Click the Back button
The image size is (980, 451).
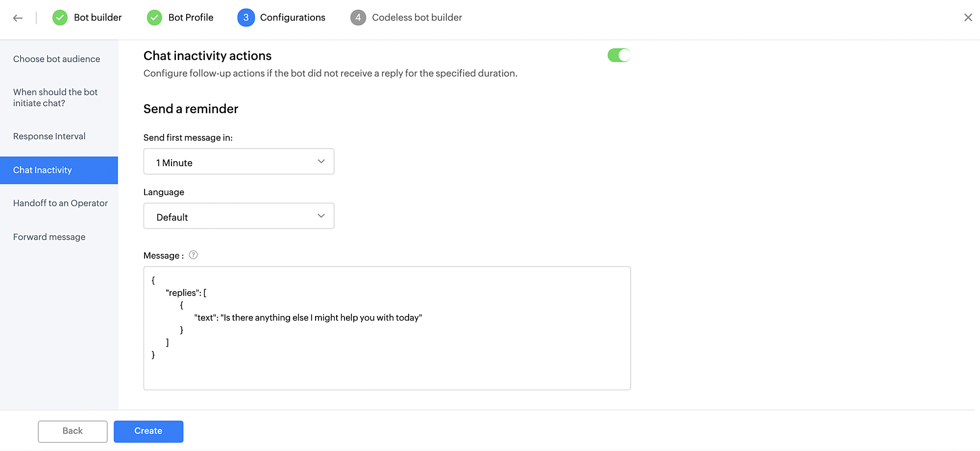coord(73,431)
